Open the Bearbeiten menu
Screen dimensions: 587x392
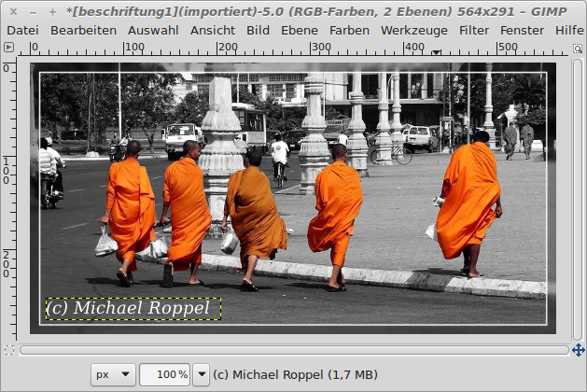coord(83,30)
